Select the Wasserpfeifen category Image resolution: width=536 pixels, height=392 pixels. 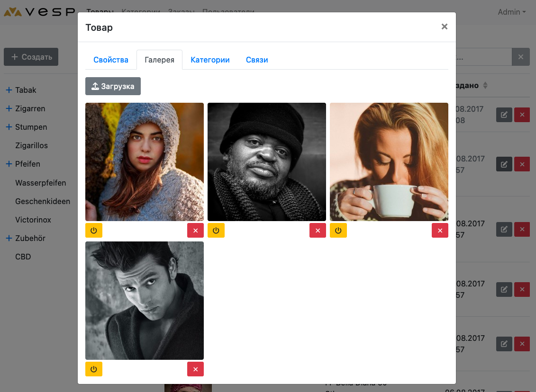click(x=40, y=183)
